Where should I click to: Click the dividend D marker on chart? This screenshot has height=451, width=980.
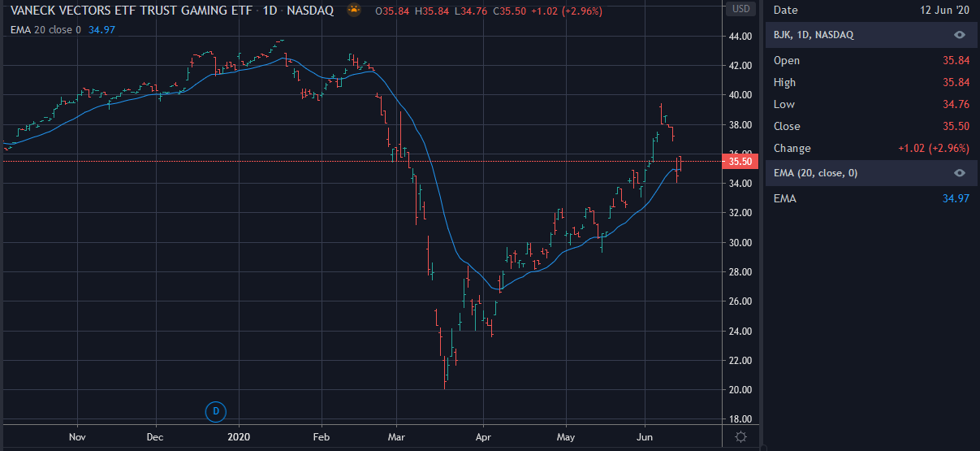click(x=216, y=411)
